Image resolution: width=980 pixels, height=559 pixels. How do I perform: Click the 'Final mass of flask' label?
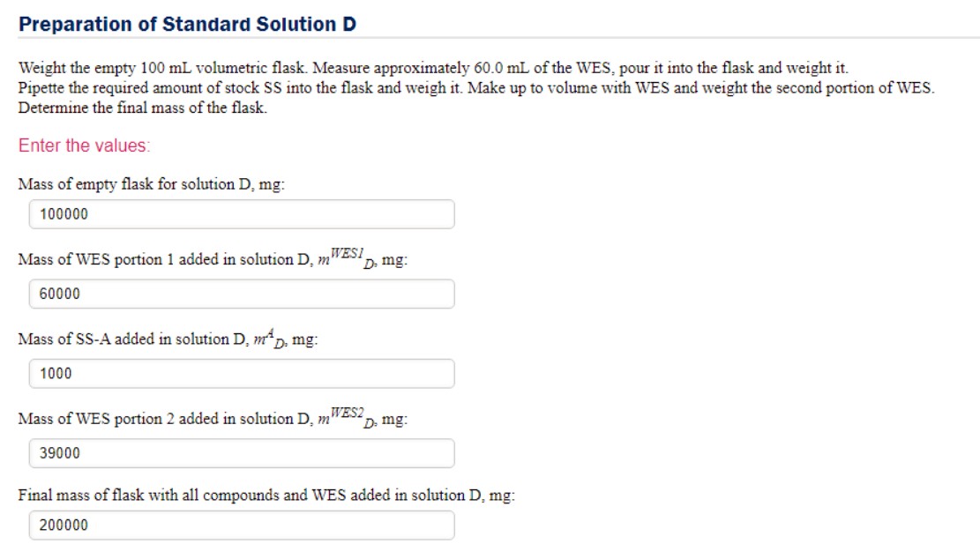267,496
